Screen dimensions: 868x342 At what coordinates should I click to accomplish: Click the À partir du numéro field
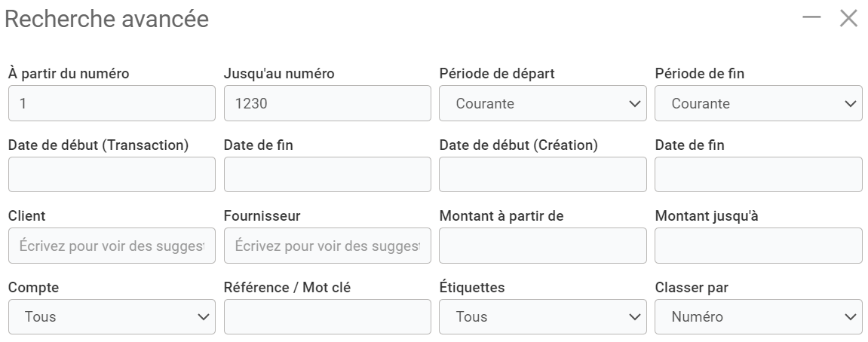point(112,103)
